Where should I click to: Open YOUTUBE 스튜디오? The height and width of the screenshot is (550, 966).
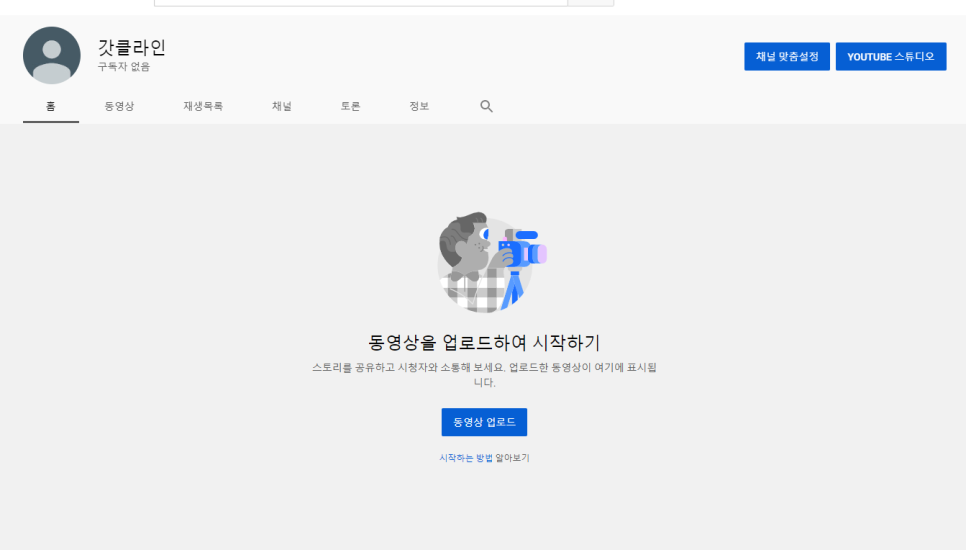click(x=890, y=57)
